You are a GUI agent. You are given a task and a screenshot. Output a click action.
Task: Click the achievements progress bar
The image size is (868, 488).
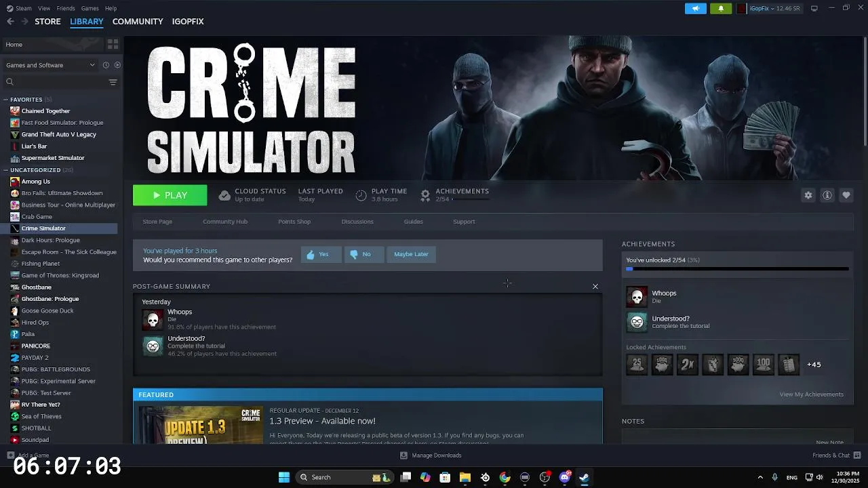coord(737,269)
